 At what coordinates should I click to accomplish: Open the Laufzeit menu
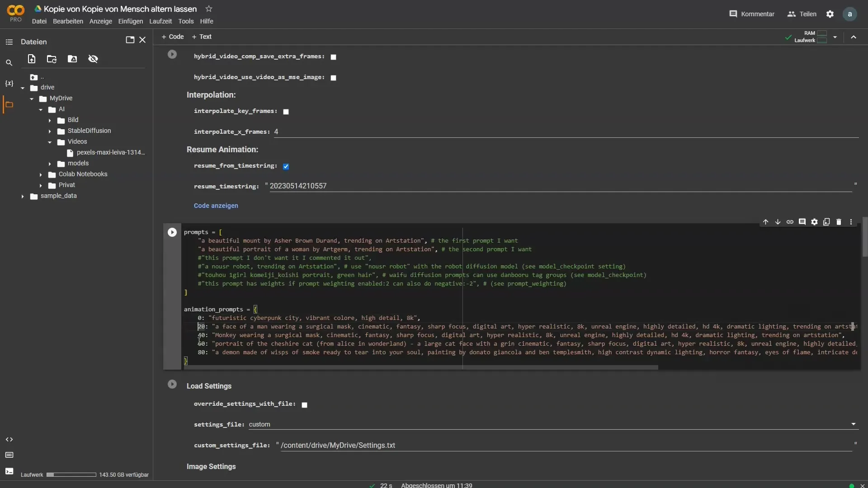(x=160, y=21)
